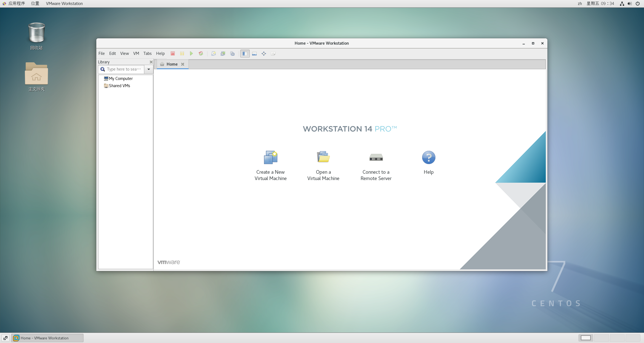
Task: Open the 位置 places menu
Action: coord(35,4)
